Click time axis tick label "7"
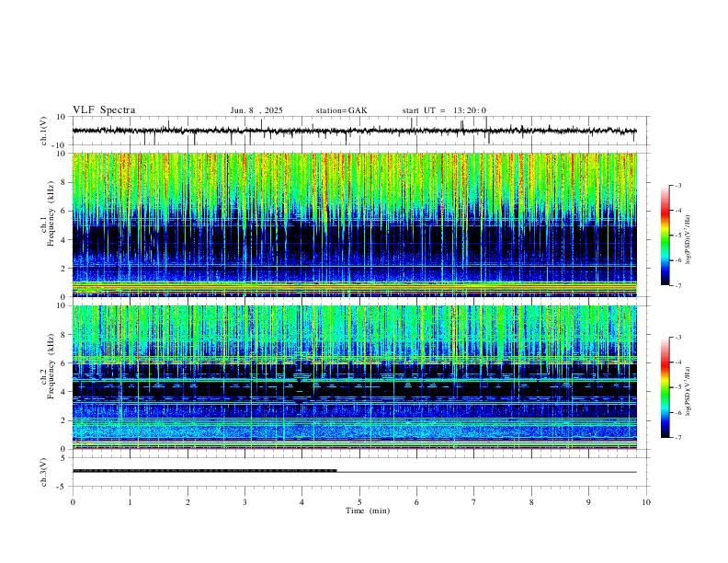 pos(474,502)
